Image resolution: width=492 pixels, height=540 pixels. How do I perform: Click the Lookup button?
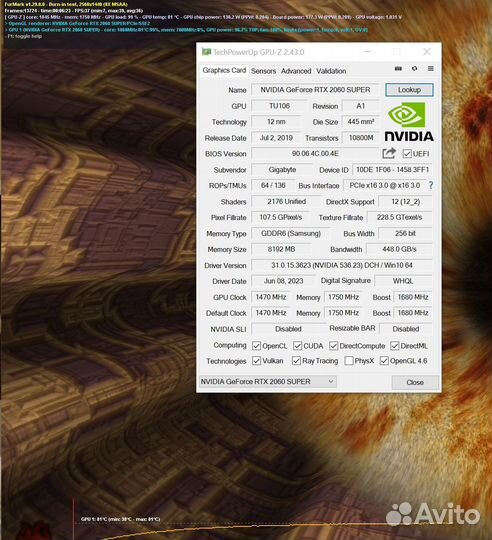point(409,90)
